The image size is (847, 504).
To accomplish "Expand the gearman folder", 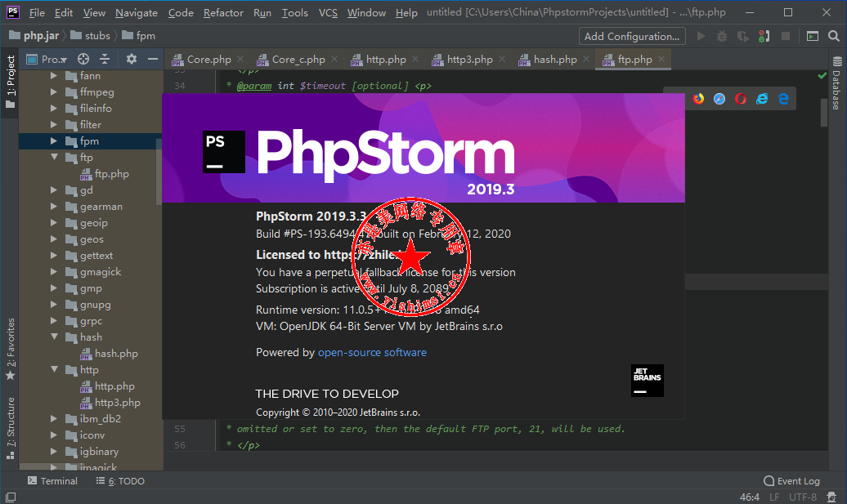I will pyautogui.click(x=54, y=206).
